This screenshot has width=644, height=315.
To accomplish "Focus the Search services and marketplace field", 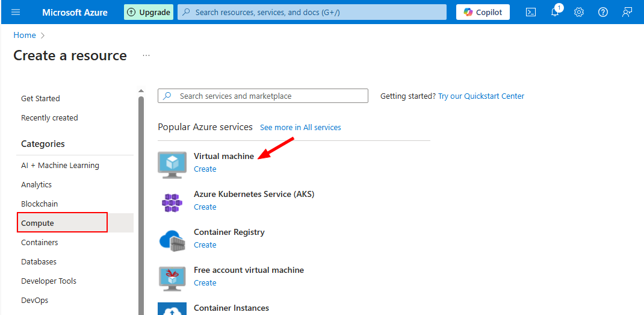I will (263, 96).
